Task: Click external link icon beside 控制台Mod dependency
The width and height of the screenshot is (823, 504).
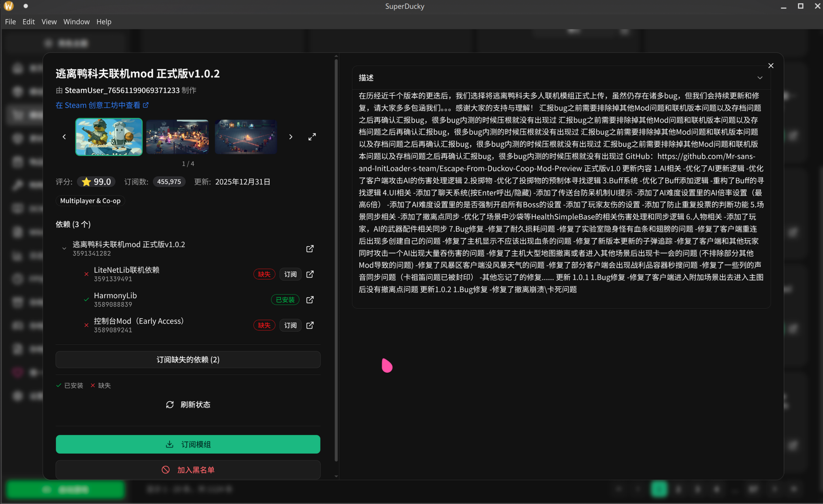Action: pyautogui.click(x=309, y=325)
